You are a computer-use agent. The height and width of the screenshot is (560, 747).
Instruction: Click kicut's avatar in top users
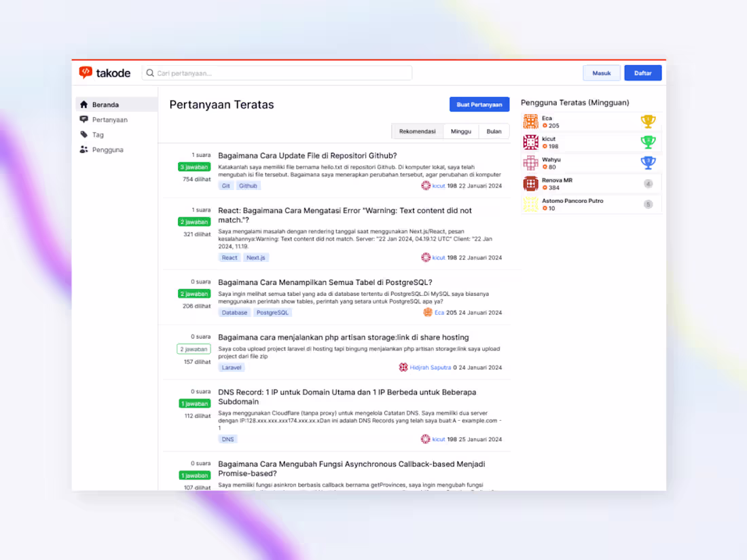530,142
